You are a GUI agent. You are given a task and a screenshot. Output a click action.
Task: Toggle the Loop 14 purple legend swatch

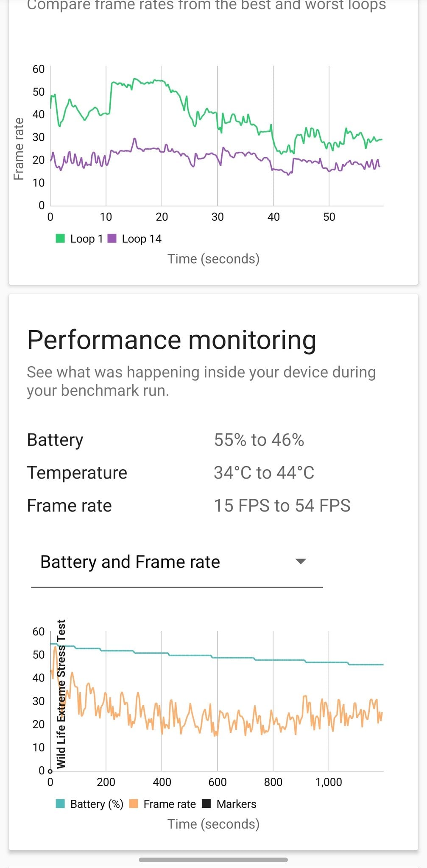(x=112, y=239)
